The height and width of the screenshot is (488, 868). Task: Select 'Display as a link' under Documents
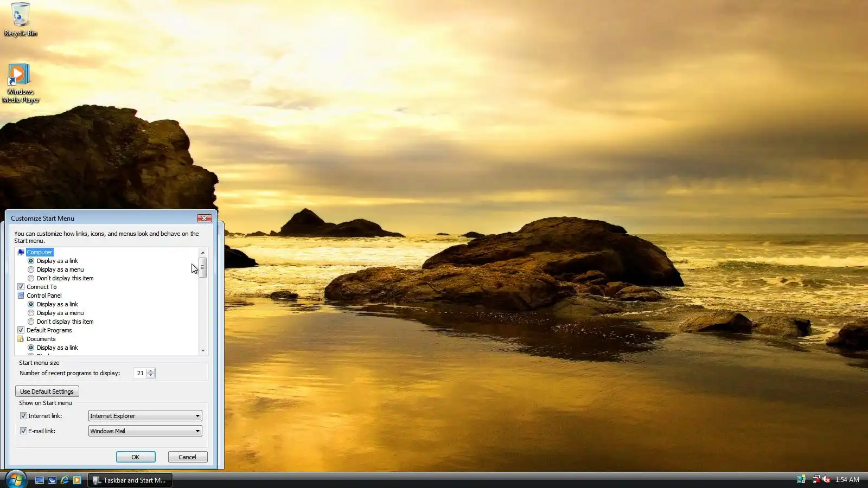(x=31, y=348)
